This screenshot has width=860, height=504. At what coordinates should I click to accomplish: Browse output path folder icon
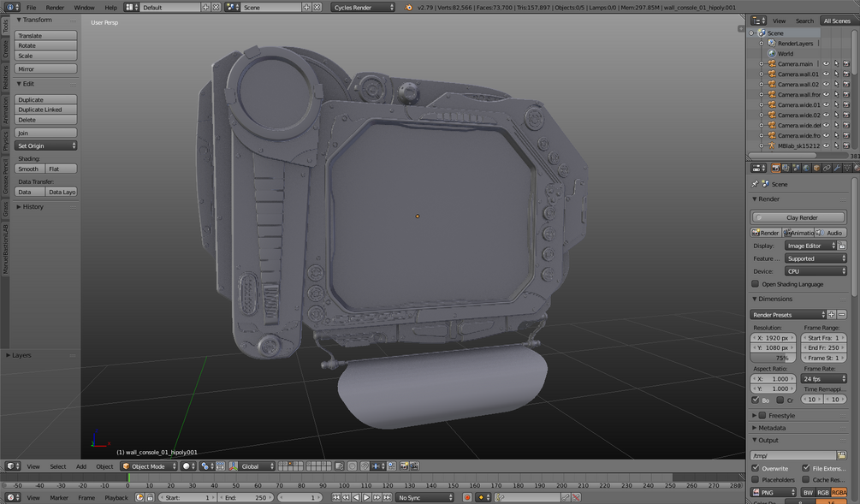(842, 455)
